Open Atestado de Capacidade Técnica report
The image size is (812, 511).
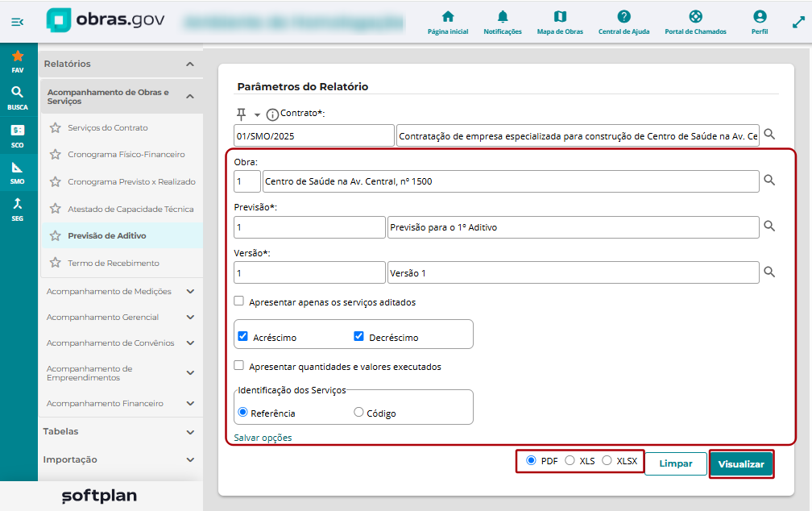point(130,209)
